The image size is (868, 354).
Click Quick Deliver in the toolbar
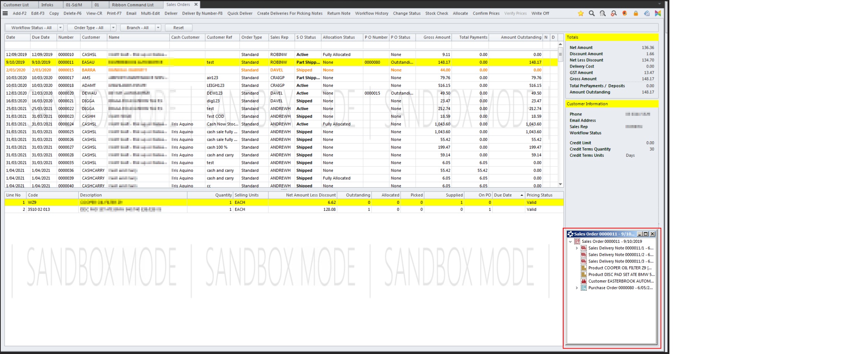coord(240,14)
